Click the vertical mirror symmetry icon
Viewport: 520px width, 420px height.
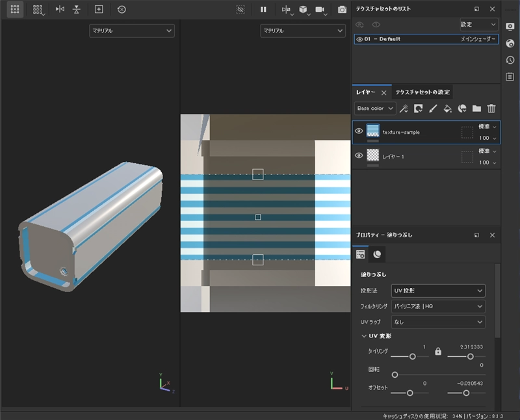77,9
